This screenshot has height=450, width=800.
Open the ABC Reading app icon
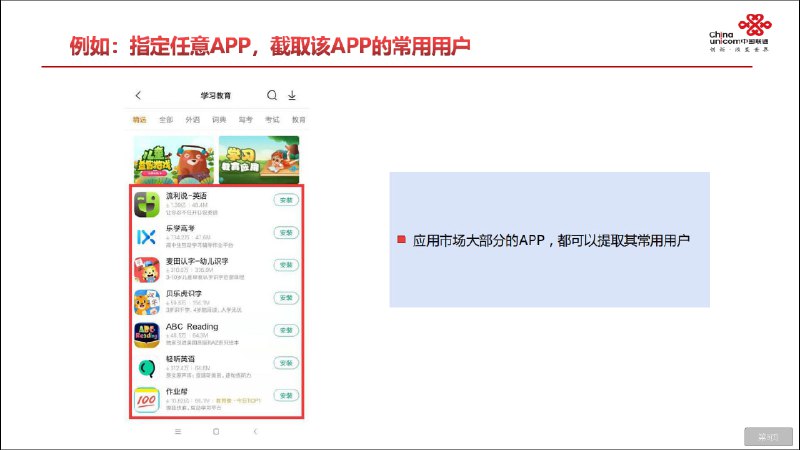(x=147, y=335)
